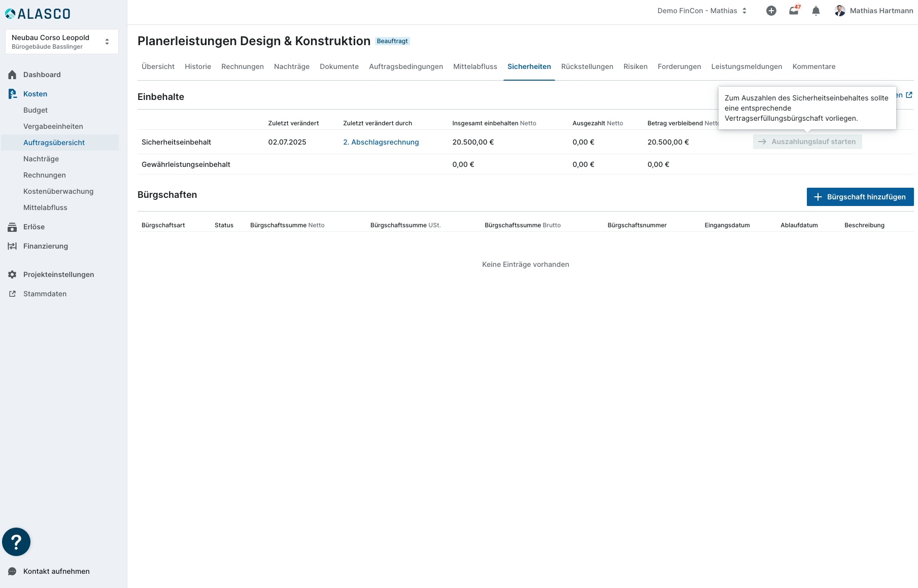Image resolution: width=918 pixels, height=588 pixels.
Task: Open Stammdaten in the sidebar
Action: [x=45, y=294]
